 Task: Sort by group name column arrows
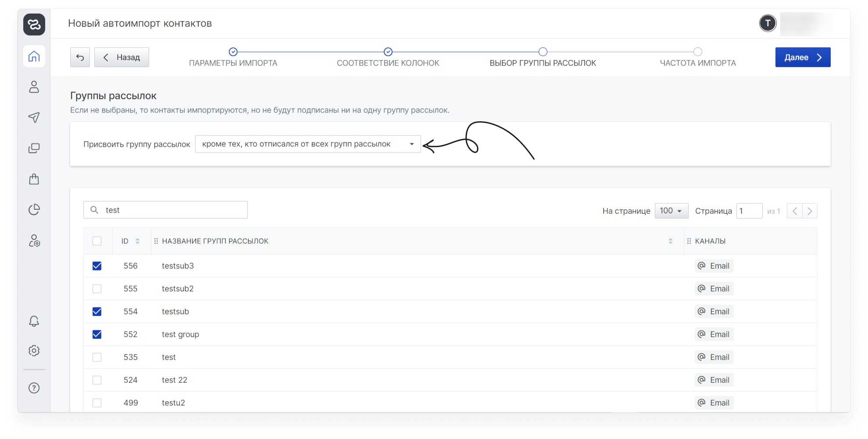(670, 241)
